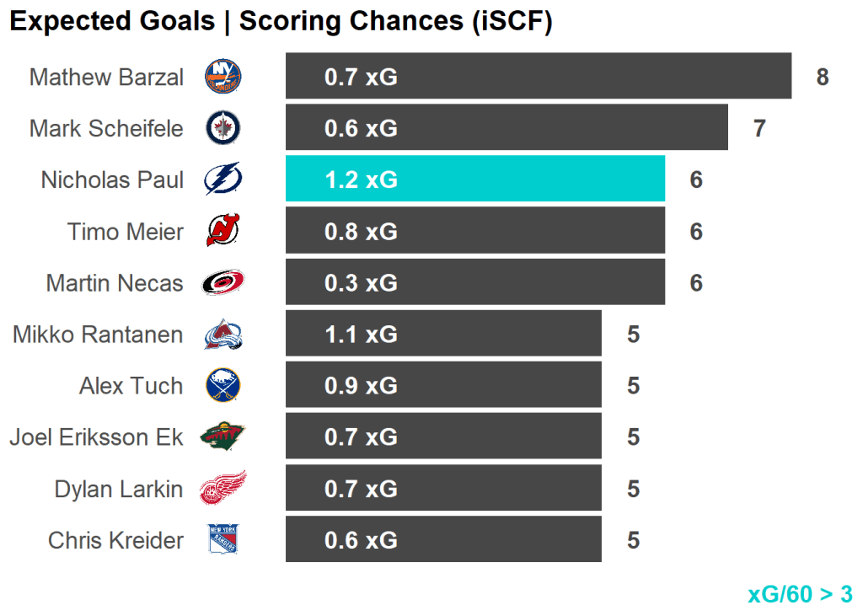Select the Mark Scheifele player name

point(106,128)
